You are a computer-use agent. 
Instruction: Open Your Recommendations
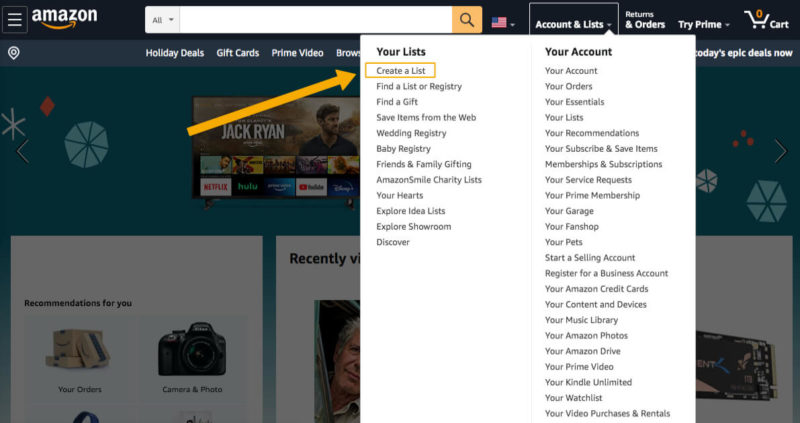[x=592, y=133]
